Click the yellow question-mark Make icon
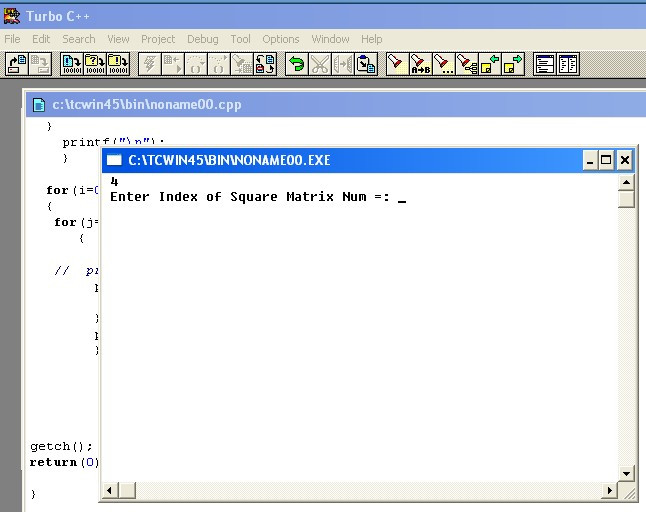Viewport: 646px width, 512px height. click(x=94, y=64)
